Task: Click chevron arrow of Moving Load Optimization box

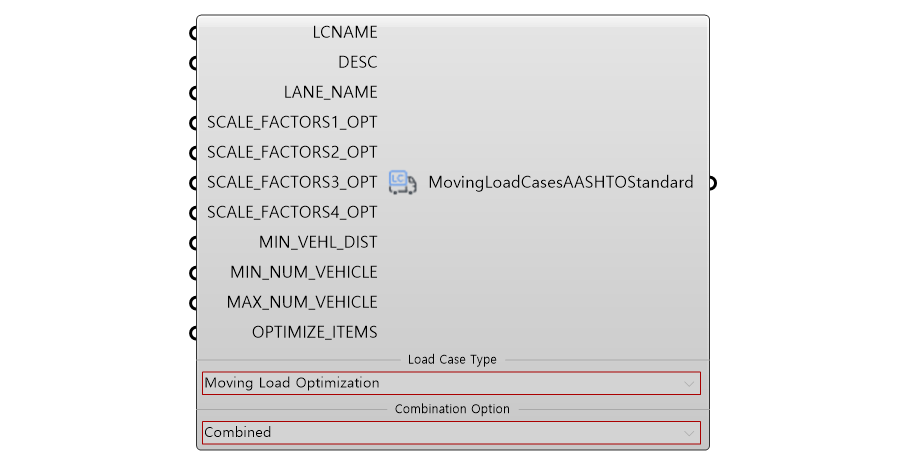Action: 688,384
